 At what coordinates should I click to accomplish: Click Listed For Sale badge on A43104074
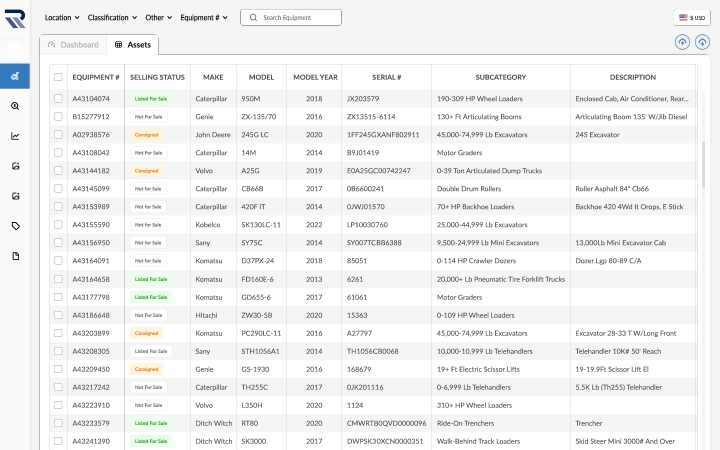pos(151,99)
